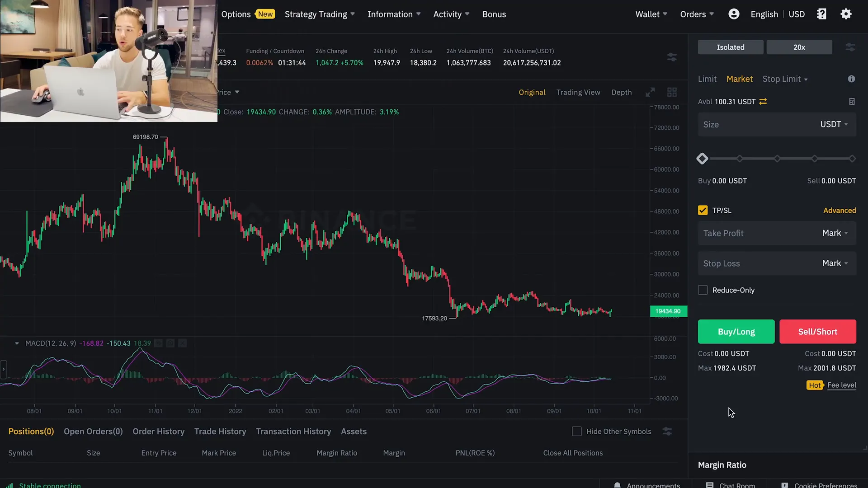Click the Depth chart view icon
Viewport: 868px width, 488px height.
point(622,92)
